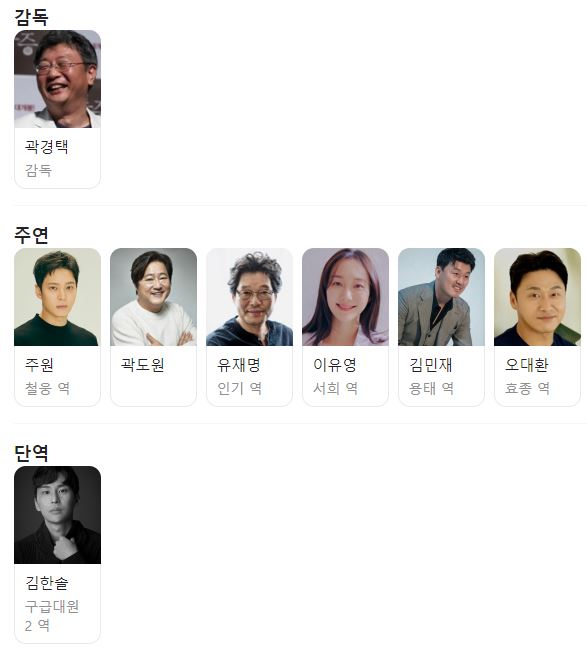Image resolution: width=587 pixels, height=650 pixels.
Task: Select the 구급대원 2 역 role label
Action: (x=52, y=616)
